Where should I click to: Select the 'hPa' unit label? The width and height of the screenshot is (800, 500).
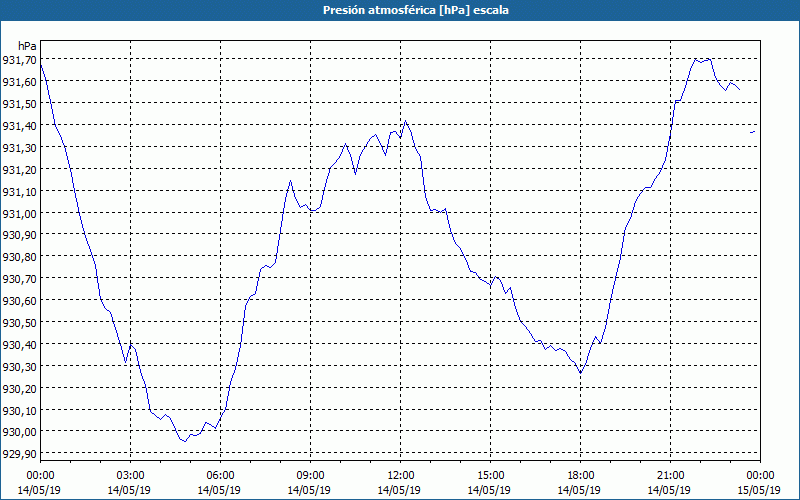click(28, 46)
